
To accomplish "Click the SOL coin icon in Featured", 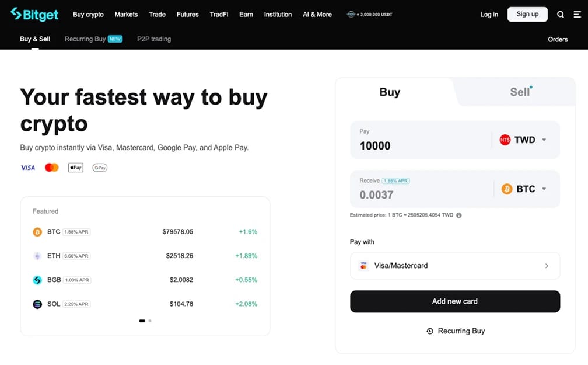I will [37, 304].
